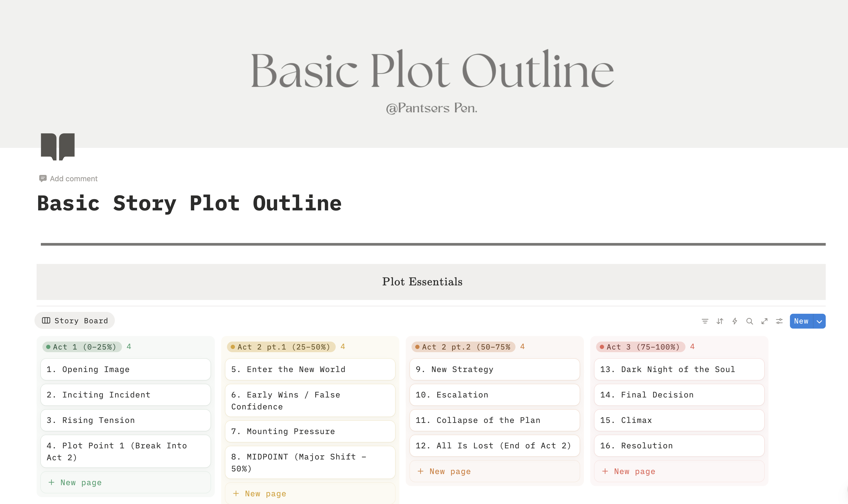Screen dimensions: 848x504
Task: Open the view settings sliders icon
Action: click(779, 321)
